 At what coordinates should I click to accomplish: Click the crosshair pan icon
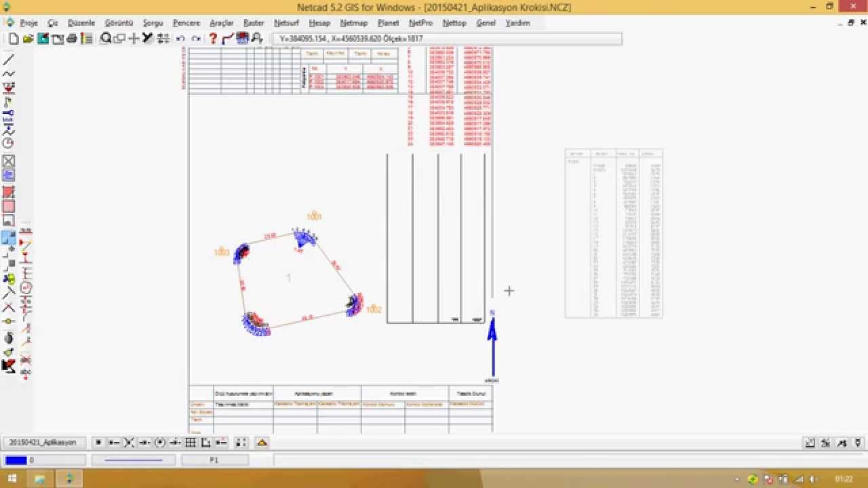(x=134, y=39)
